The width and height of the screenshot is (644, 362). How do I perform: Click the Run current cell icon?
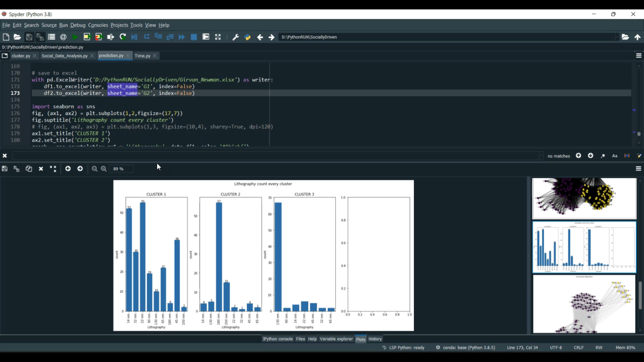coord(87,37)
